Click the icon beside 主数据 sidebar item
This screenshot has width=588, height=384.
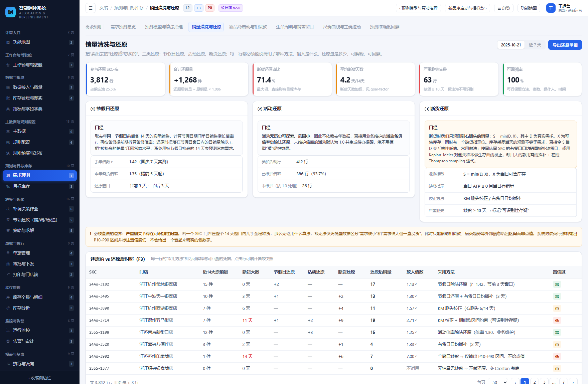[x=8, y=132]
